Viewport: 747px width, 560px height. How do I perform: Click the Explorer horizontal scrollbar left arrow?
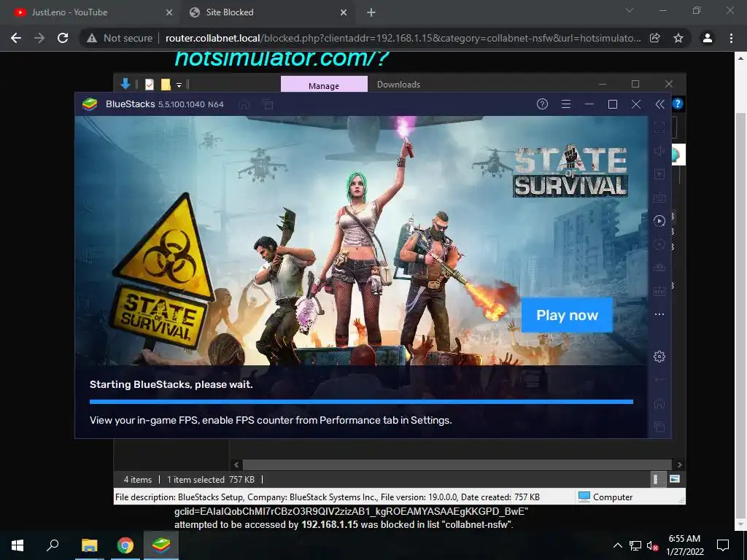[236, 464]
